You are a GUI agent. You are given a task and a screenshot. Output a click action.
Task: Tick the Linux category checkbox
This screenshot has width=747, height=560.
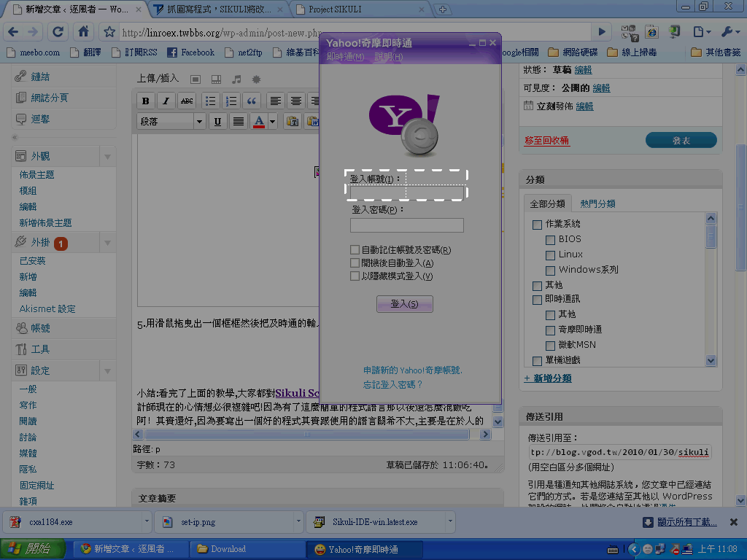550,255
